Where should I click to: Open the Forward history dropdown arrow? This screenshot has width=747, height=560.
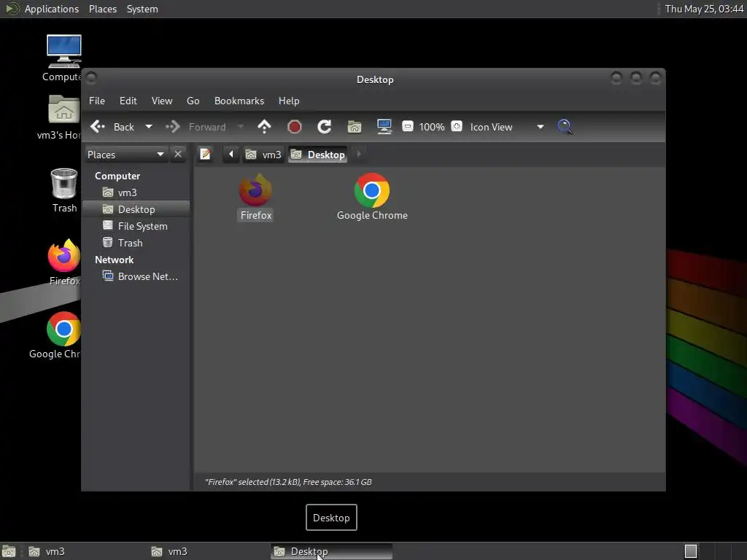241,127
